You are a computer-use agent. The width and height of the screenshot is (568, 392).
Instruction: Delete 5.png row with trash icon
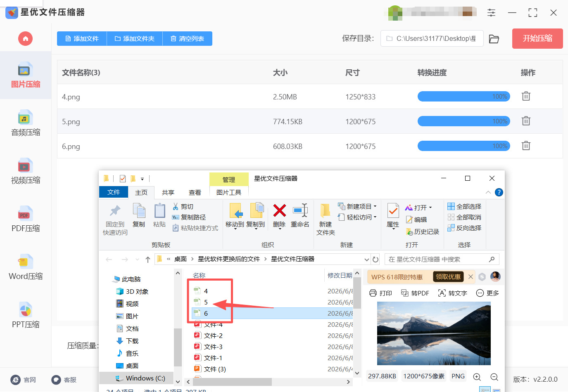[526, 121]
